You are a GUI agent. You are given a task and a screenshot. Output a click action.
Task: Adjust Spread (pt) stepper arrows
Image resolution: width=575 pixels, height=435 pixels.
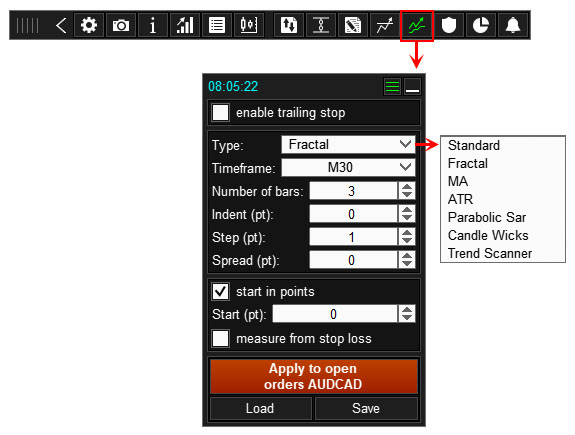click(x=407, y=260)
